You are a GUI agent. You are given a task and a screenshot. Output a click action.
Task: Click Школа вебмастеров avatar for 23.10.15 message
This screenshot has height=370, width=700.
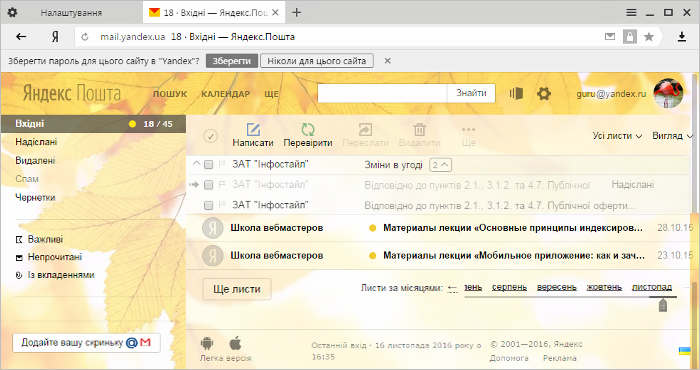pos(212,256)
